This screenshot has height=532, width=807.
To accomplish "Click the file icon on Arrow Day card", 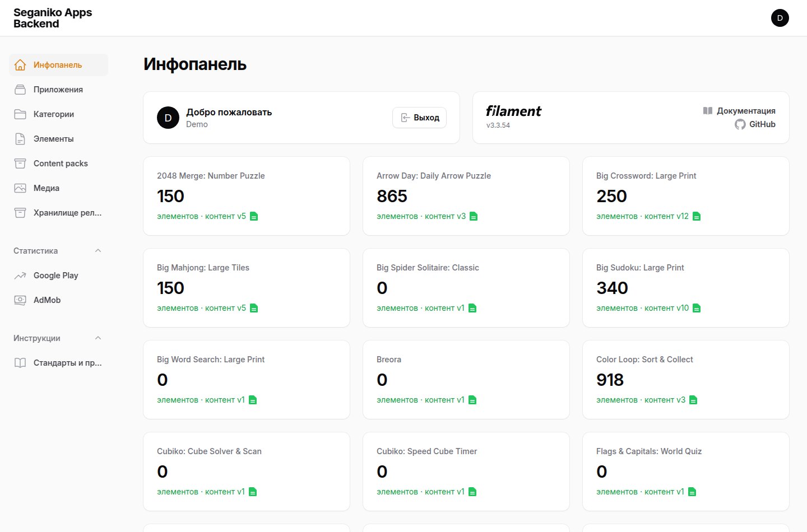I will pyautogui.click(x=474, y=216).
